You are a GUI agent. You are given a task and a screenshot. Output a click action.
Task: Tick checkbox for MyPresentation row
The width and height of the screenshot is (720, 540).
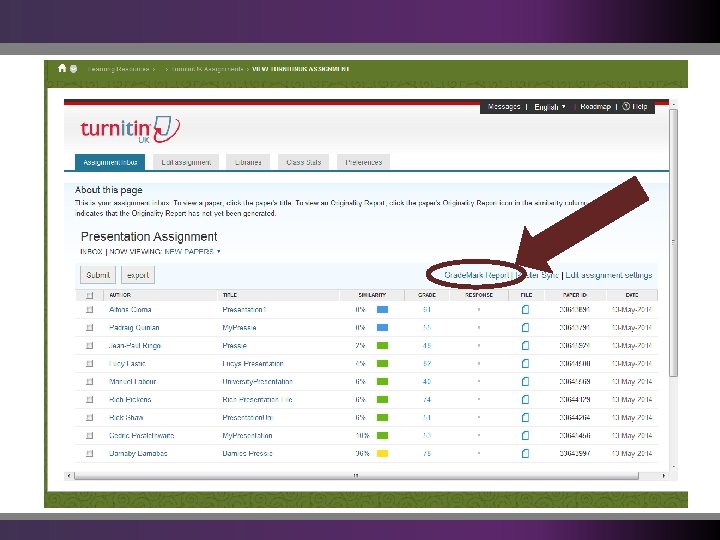[x=90, y=435]
